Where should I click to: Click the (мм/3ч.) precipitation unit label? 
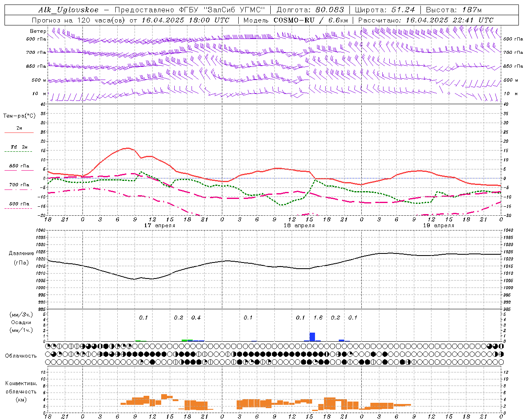[21, 315]
